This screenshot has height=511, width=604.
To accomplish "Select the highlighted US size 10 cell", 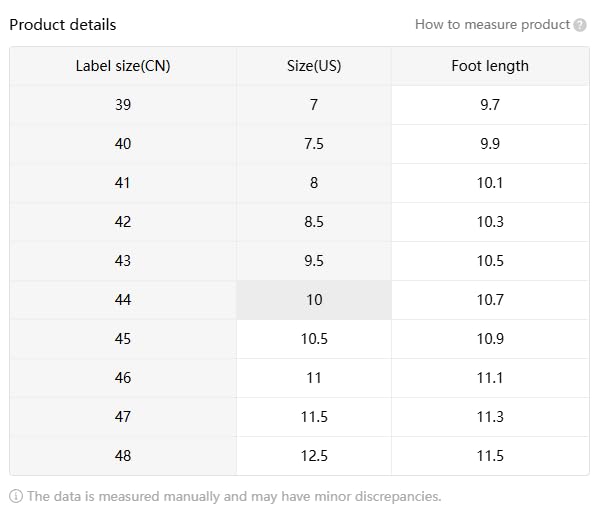I will (x=313, y=300).
